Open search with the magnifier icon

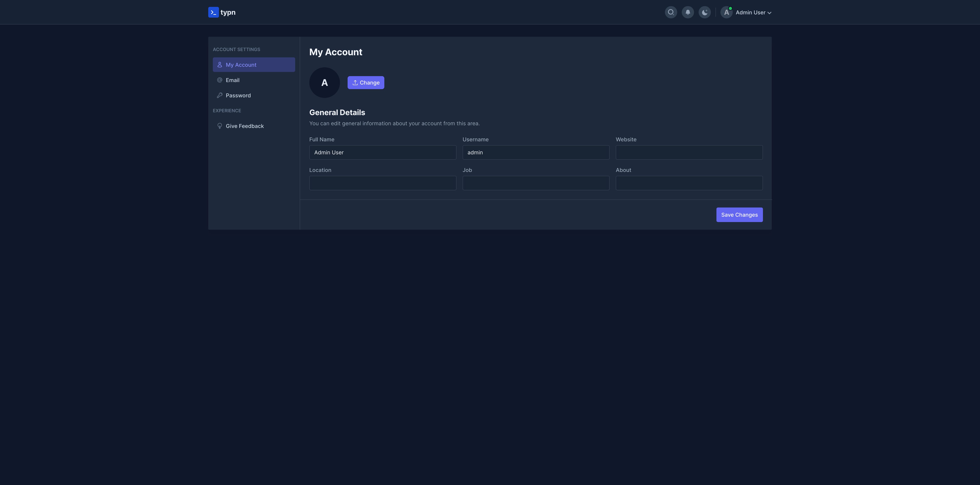[x=671, y=12]
